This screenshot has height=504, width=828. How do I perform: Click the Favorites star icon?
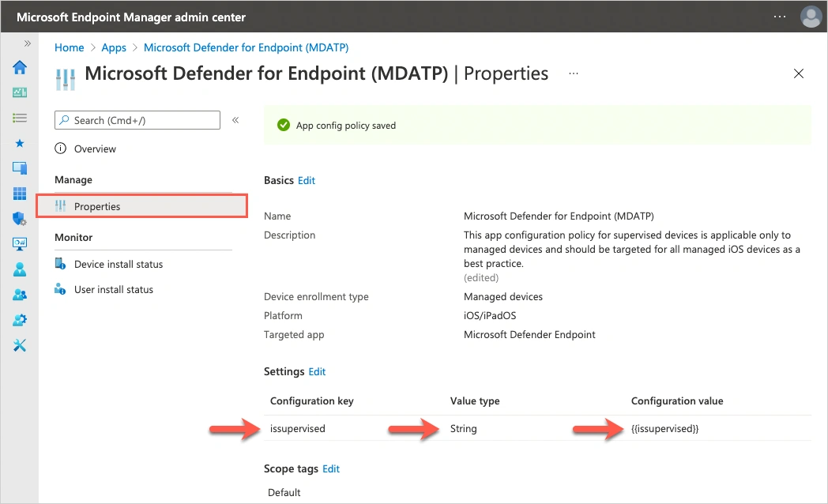coord(20,143)
